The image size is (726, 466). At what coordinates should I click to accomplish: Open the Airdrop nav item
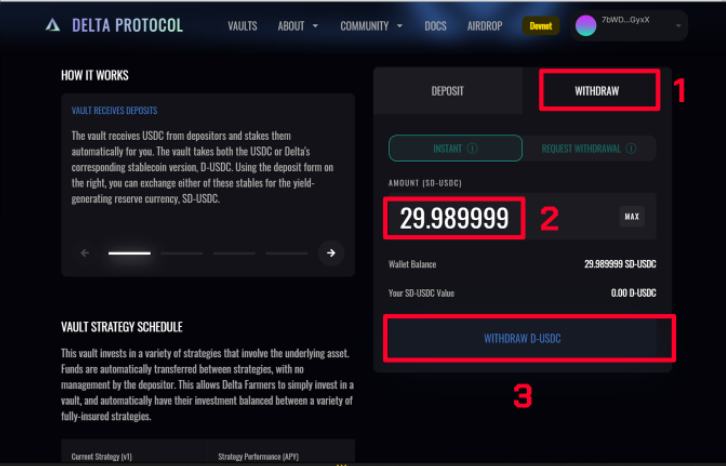pos(485,26)
